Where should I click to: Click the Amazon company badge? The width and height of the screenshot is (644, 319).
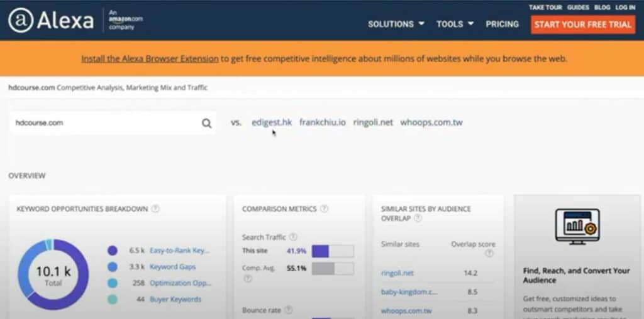pyautogui.click(x=126, y=20)
